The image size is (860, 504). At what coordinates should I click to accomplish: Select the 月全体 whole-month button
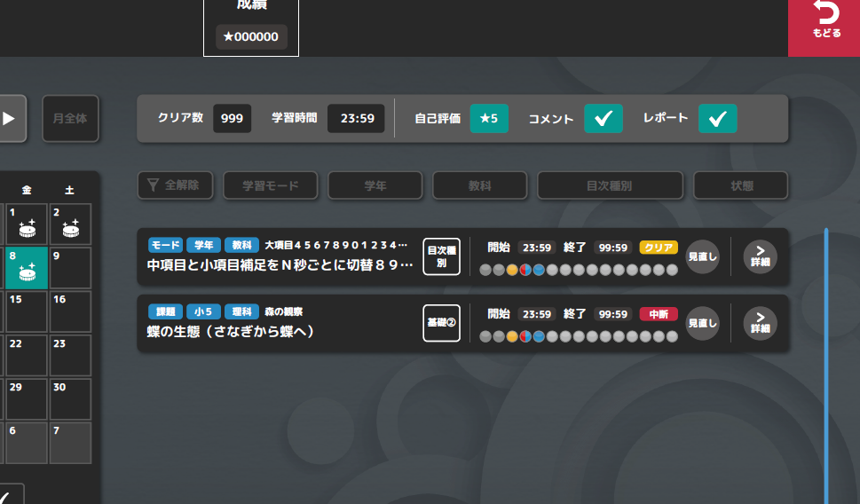coord(70,119)
